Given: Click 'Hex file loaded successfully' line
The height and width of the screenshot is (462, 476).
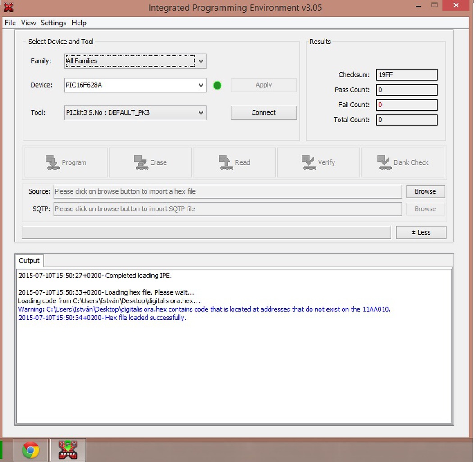Looking at the screenshot, I should (x=102, y=318).
